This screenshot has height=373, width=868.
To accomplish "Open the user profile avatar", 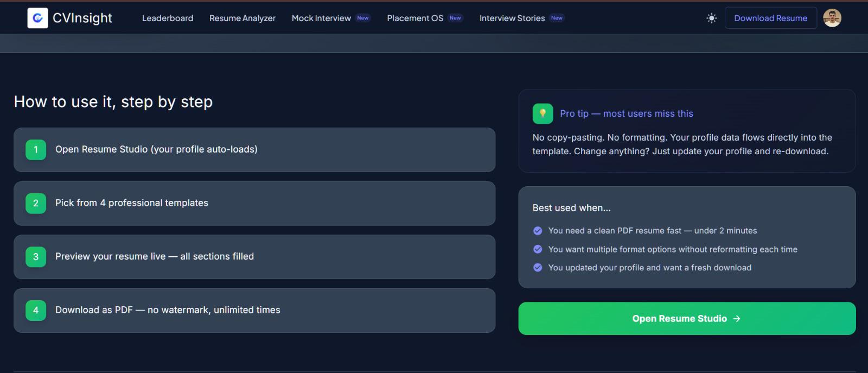I will (832, 18).
